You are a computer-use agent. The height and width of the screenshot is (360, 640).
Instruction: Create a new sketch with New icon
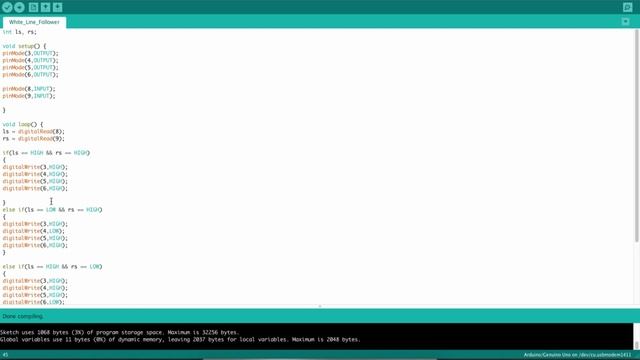(33, 7)
